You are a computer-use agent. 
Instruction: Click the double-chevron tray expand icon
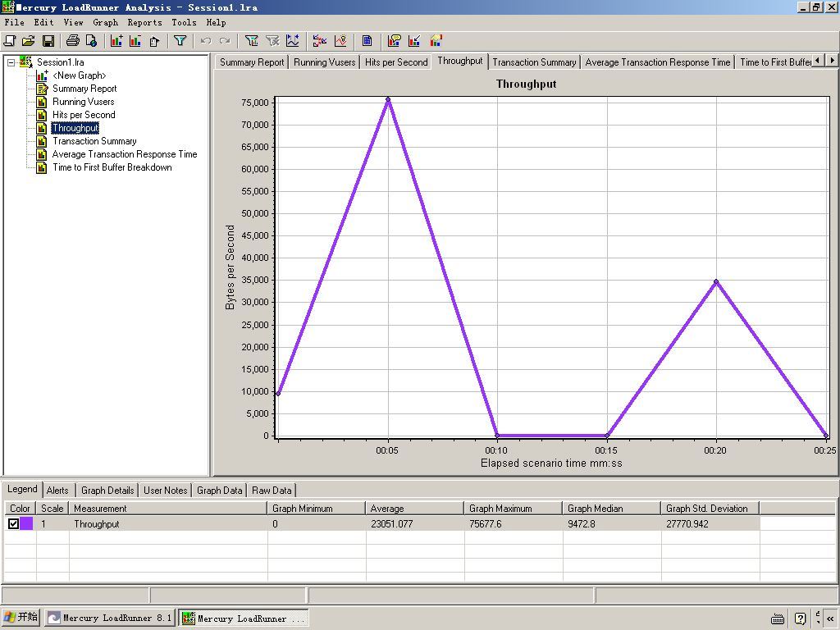coord(830,619)
